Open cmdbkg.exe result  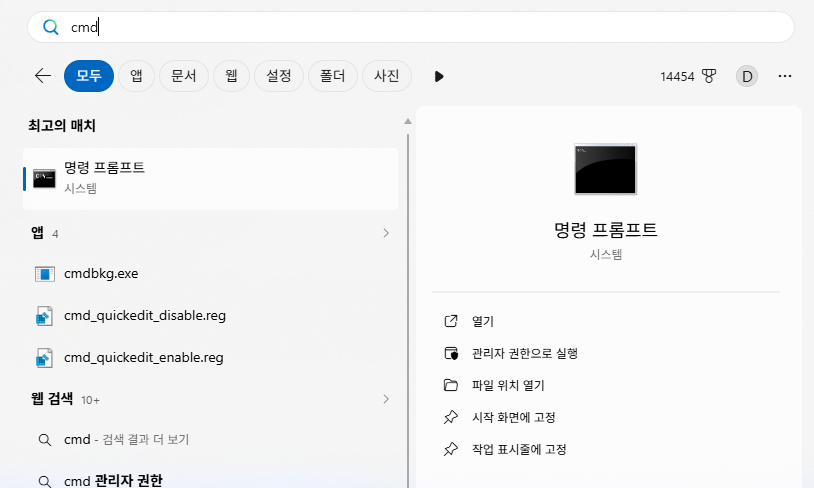point(210,274)
